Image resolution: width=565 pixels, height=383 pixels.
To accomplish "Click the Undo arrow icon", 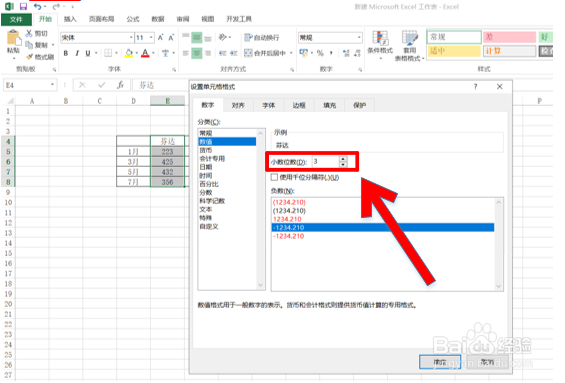I will coord(37,6).
